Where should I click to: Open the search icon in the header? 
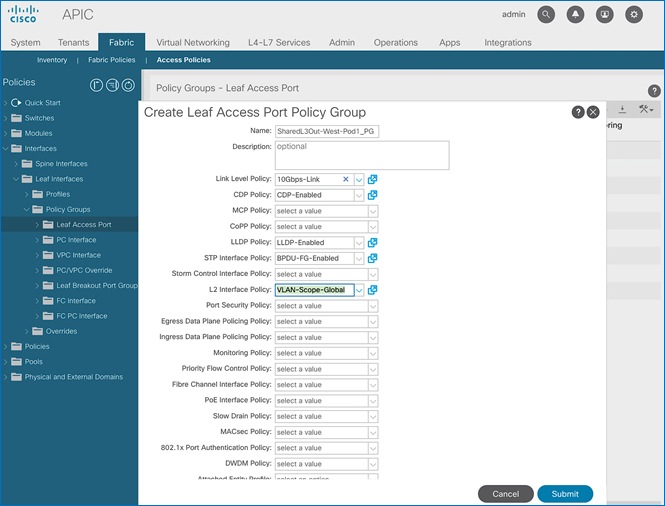coord(546,14)
